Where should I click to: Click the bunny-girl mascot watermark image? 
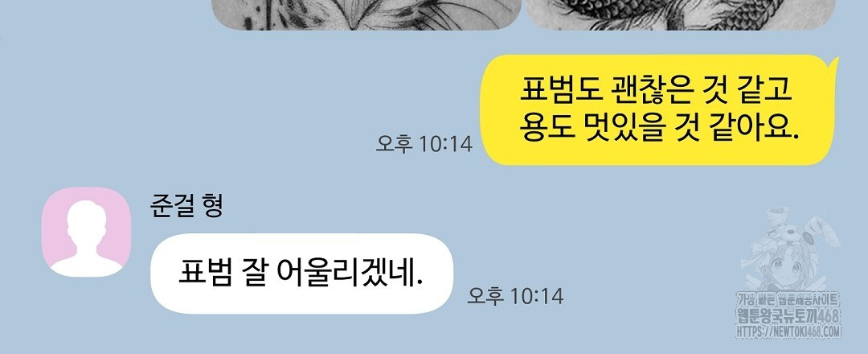792,250
